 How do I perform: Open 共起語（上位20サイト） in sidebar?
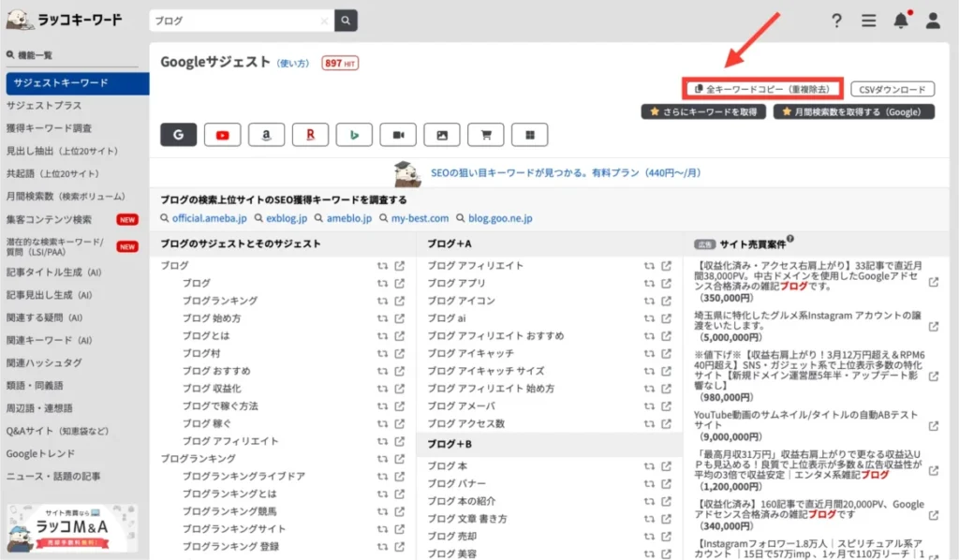pos(52,173)
